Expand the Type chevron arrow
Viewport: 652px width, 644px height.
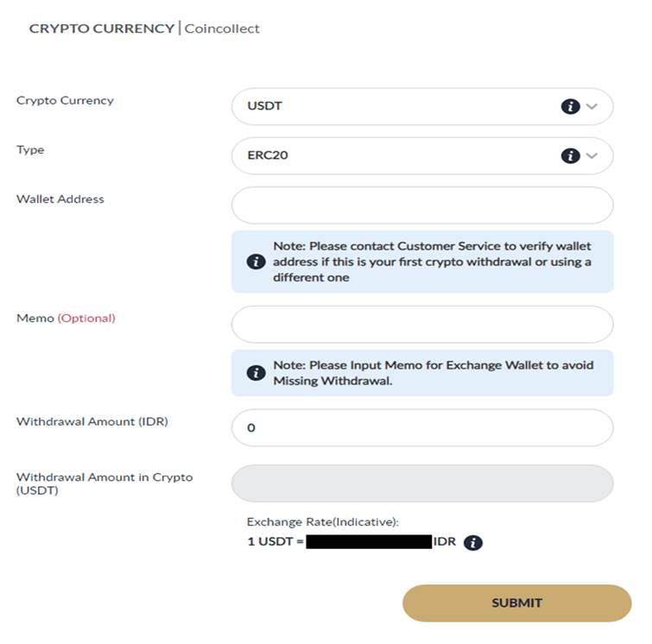click(592, 156)
